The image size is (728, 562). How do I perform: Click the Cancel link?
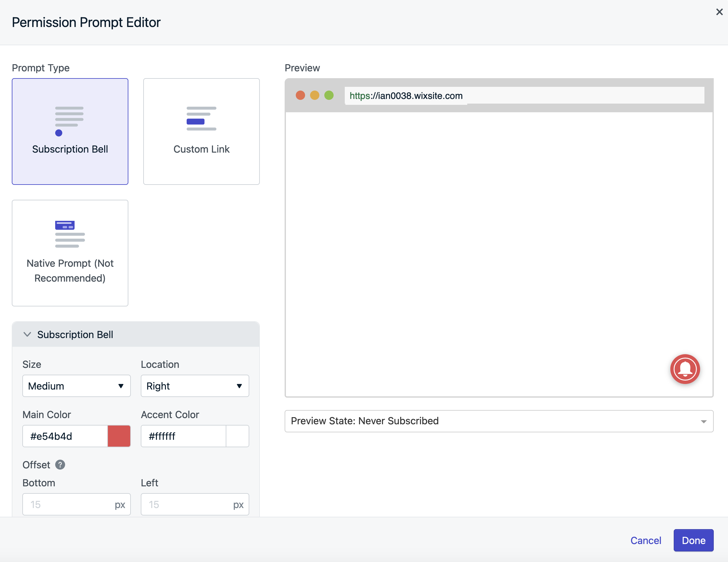pos(646,540)
